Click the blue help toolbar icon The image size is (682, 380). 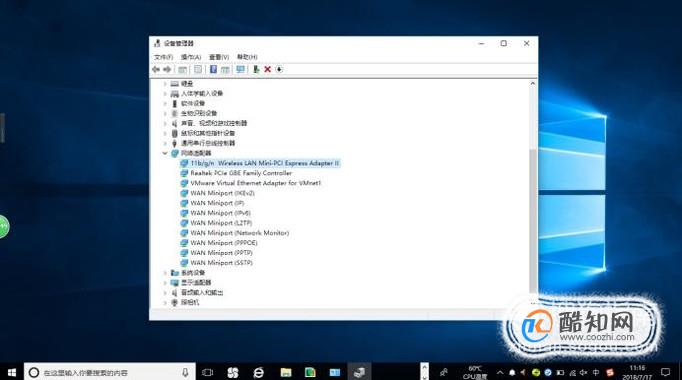(x=213, y=69)
